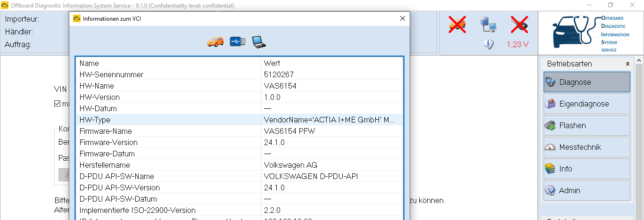Image resolution: width=644 pixels, height=220 pixels.
Task: Select the D-PDU API-SW-Version row
Action: click(x=239, y=187)
